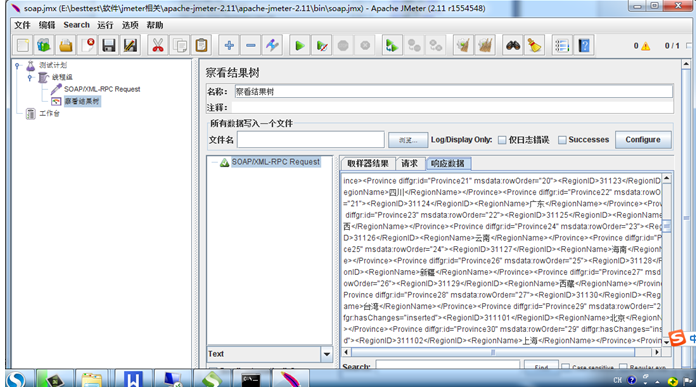Image resolution: width=696 pixels, height=387 pixels.
Task: Click the Close test plan icon
Action: [88, 45]
